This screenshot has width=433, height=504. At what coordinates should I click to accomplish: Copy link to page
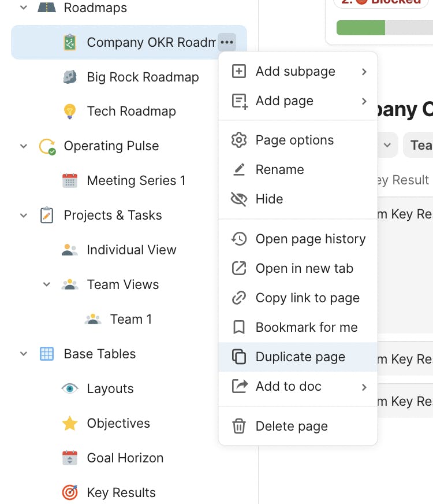[307, 298]
